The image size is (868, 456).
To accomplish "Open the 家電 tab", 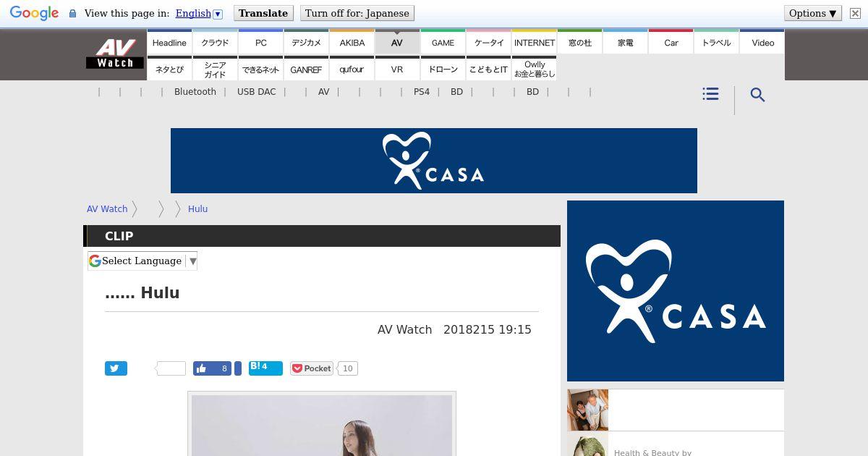I will (x=625, y=42).
